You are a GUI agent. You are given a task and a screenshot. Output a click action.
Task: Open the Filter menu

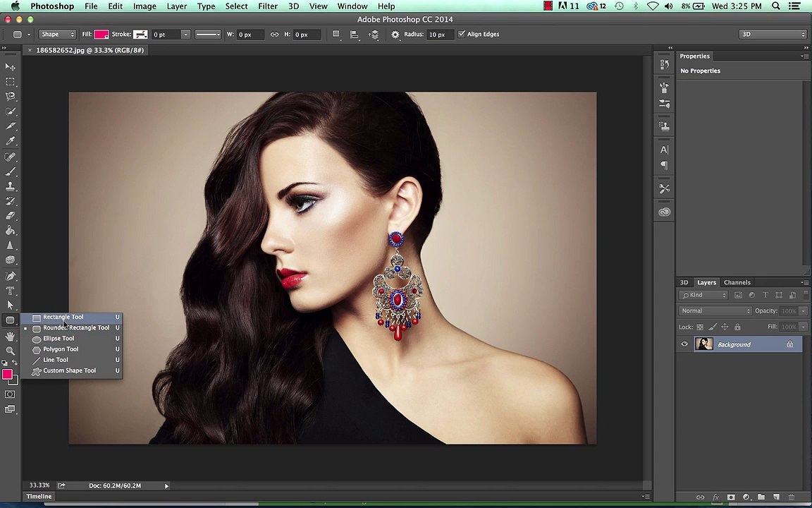coord(267,6)
